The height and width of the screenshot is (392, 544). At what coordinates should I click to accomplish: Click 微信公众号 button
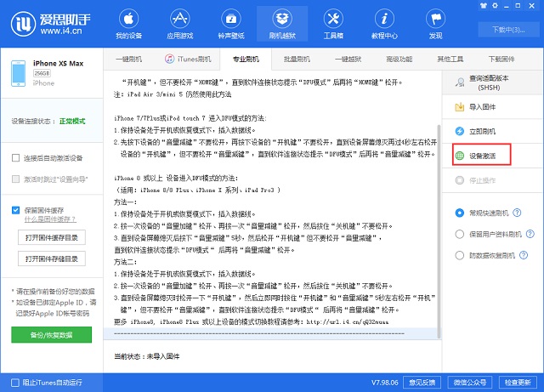470,383
